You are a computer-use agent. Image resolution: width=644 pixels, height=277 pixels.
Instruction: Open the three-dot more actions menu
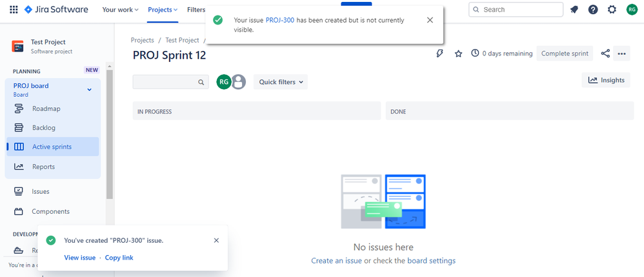click(x=621, y=54)
